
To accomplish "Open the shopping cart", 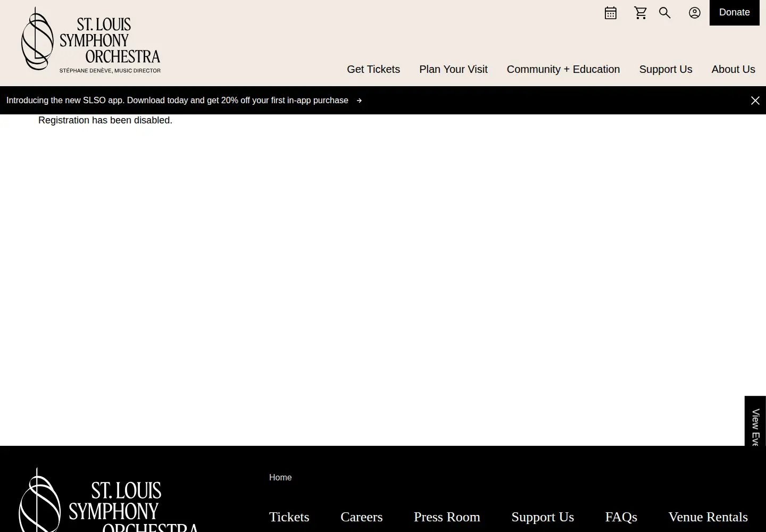I will click(640, 13).
